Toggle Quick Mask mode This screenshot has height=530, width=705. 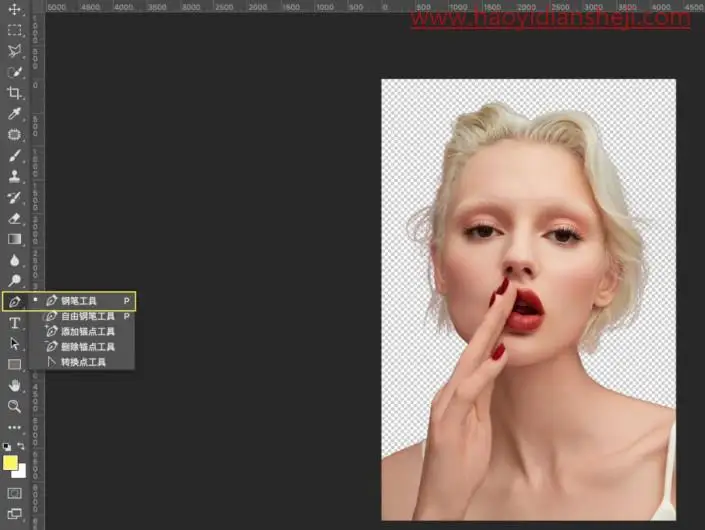(x=14, y=493)
